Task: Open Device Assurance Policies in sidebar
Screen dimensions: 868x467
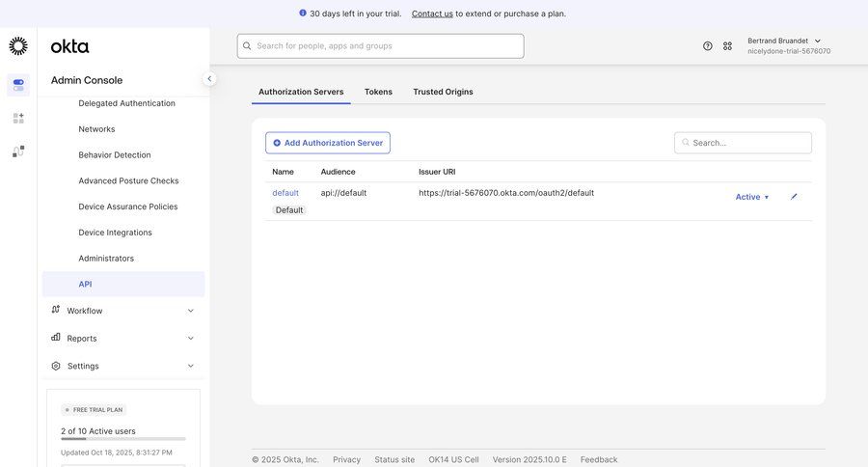Action: point(128,206)
